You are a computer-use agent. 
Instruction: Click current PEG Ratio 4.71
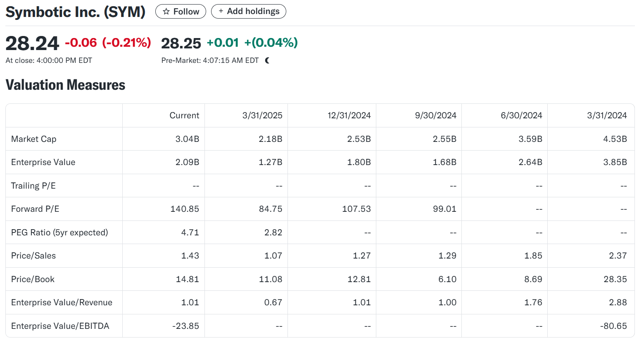pos(190,232)
